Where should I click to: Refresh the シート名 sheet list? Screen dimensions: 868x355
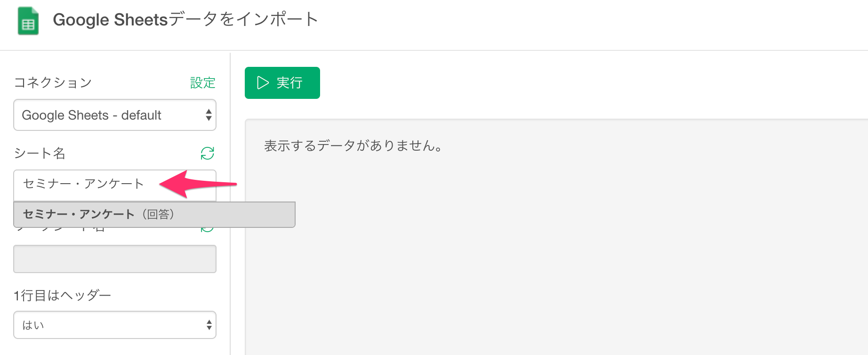pyautogui.click(x=208, y=153)
